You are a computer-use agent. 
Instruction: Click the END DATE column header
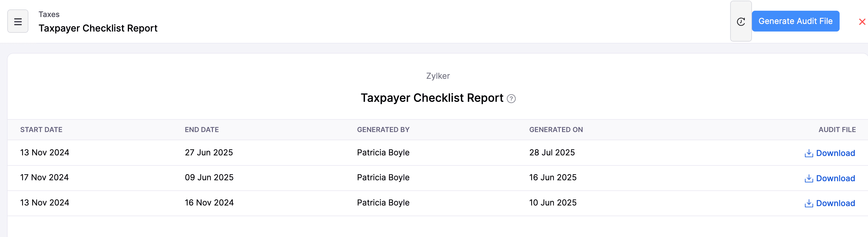tap(202, 130)
